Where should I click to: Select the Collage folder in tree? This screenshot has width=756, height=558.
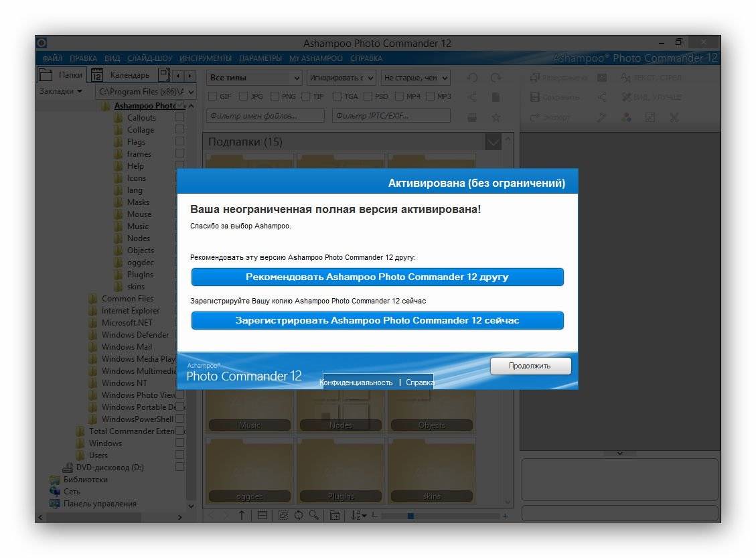click(x=141, y=130)
